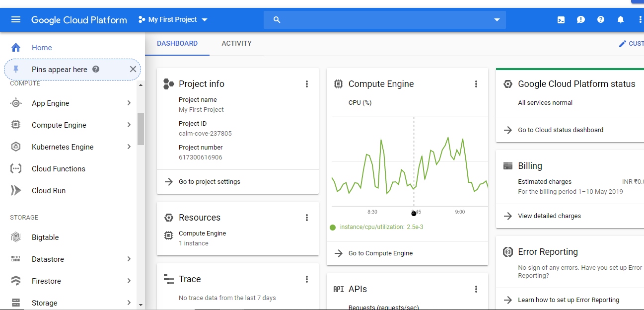
Task: Dismiss the Pins appear here hint
Action: [133, 69]
